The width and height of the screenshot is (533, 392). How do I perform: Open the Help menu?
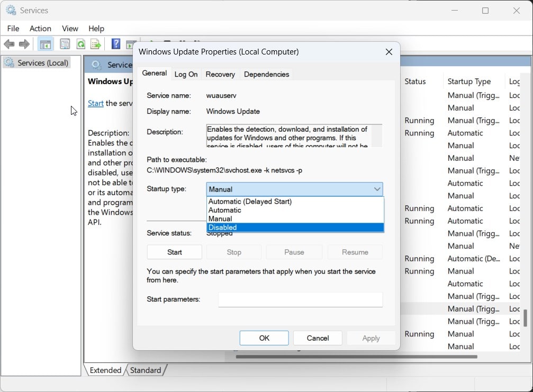(x=96, y=29)
